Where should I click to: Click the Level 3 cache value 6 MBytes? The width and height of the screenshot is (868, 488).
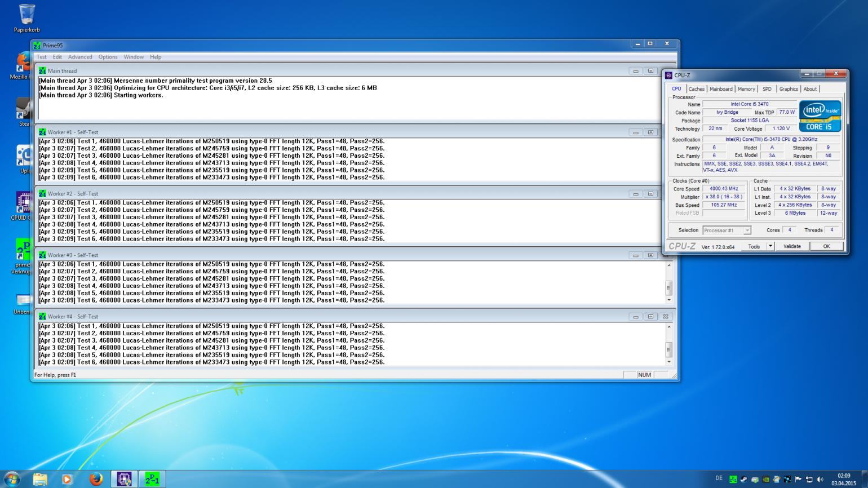coord(795,213)
